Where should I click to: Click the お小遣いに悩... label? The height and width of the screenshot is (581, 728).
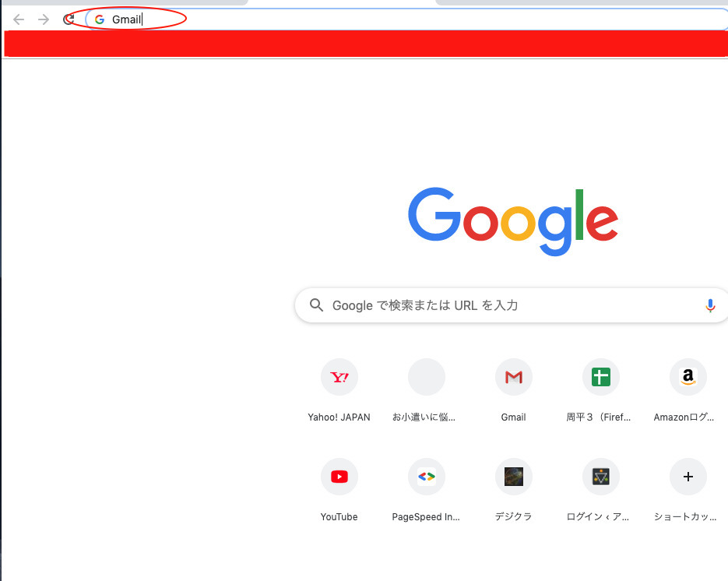424,417
